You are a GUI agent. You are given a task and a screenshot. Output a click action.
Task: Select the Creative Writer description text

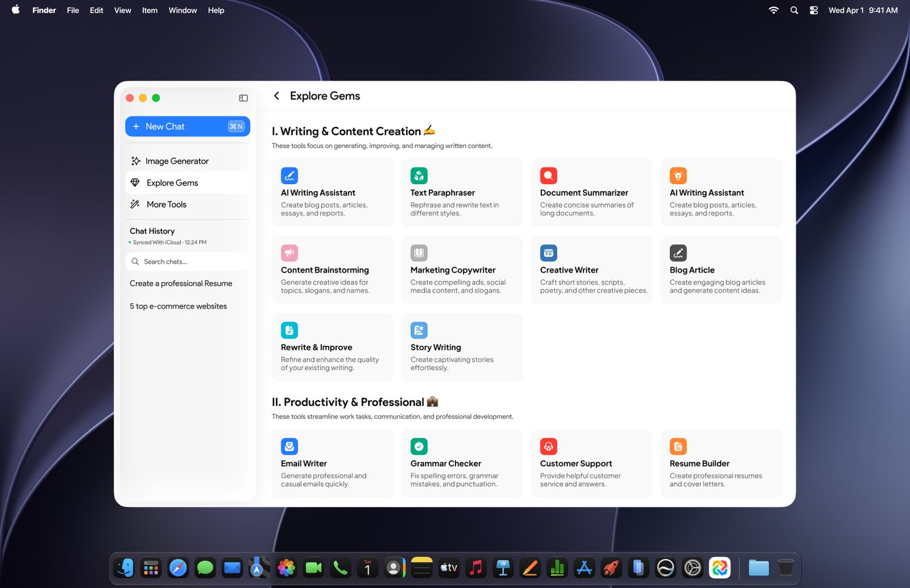594,287
